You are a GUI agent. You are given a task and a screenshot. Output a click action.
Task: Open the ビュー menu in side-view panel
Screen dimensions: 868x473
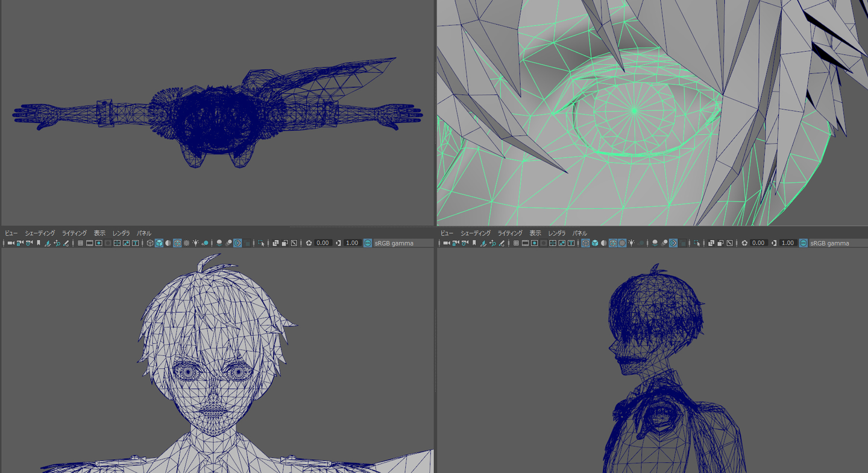coord(447,233)
